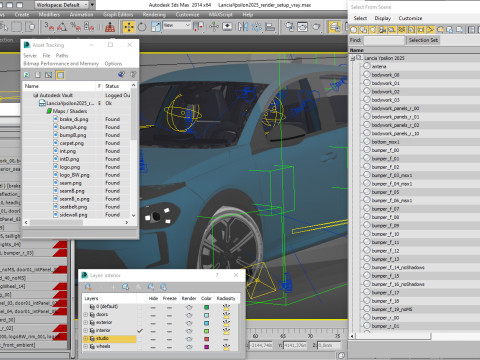Toggle the 3D Snaps button
The image size is (480, 360).
click(49, 27)
